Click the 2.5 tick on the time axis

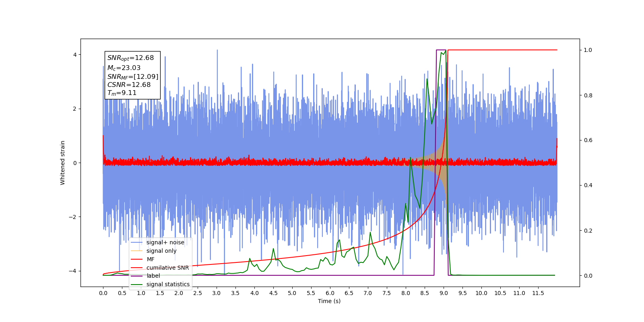click(198, 293)
